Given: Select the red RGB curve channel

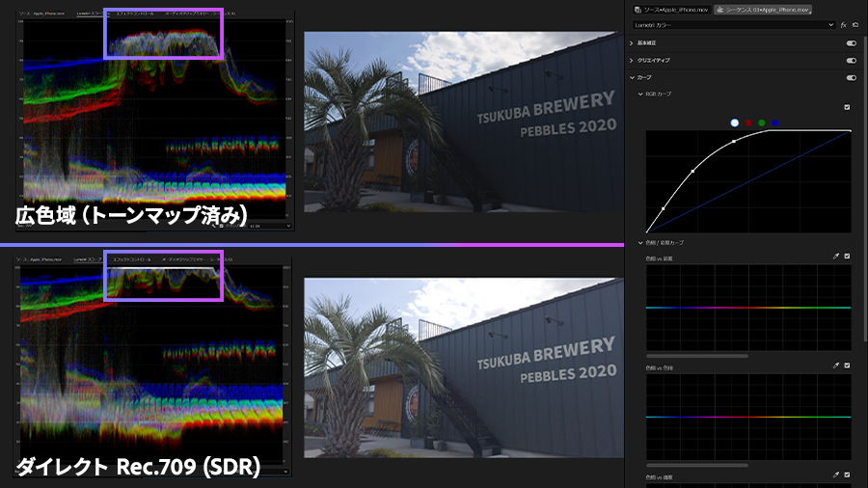Looking at the screenshot, I should [748, 122].
